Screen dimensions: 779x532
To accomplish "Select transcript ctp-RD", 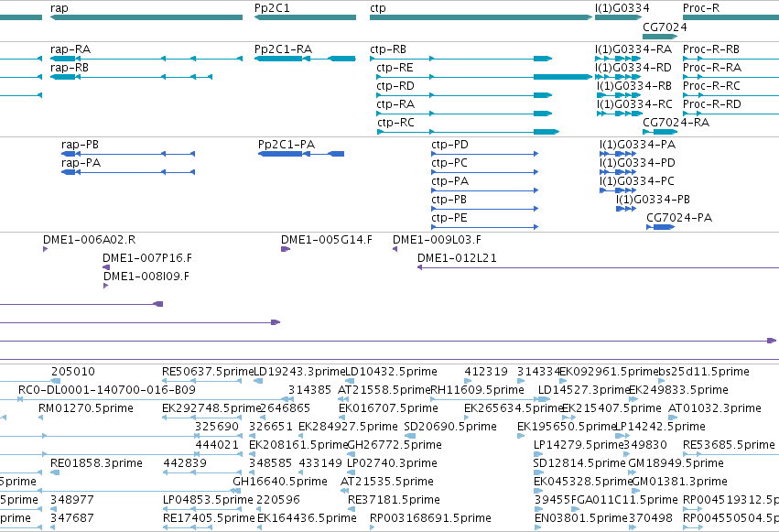I will [395, 86].
